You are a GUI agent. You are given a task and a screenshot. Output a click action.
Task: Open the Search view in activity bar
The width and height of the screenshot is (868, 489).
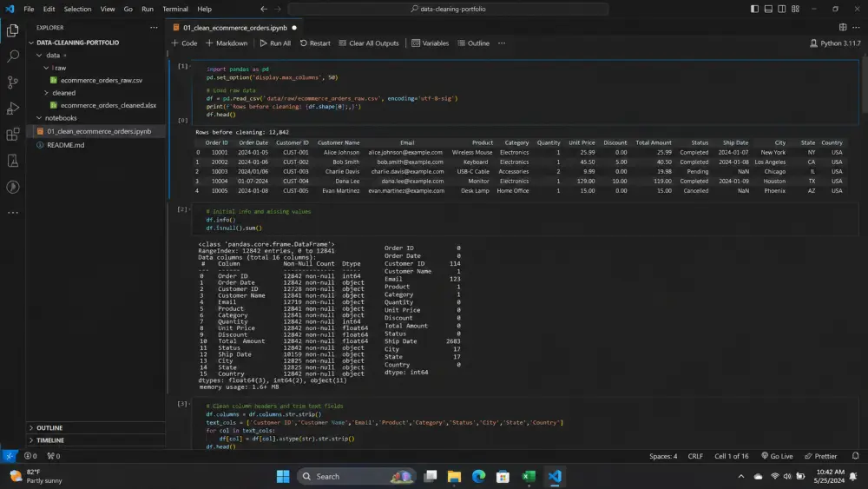point(12,56)
